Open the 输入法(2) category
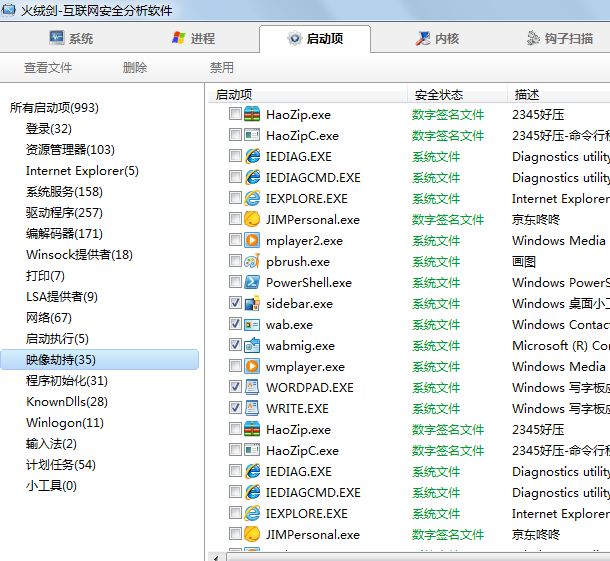 [51, 444]
